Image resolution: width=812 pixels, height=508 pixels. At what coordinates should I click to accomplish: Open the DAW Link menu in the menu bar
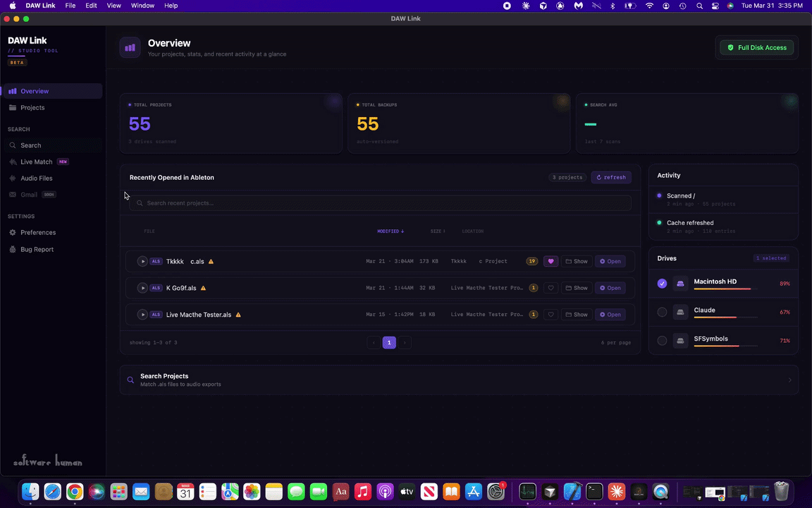40,6
